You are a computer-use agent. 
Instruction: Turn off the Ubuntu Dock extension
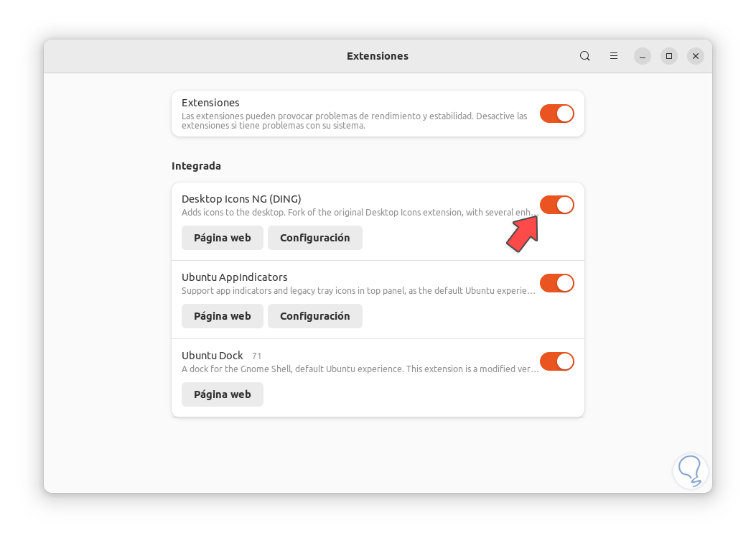tap(556, 361)
